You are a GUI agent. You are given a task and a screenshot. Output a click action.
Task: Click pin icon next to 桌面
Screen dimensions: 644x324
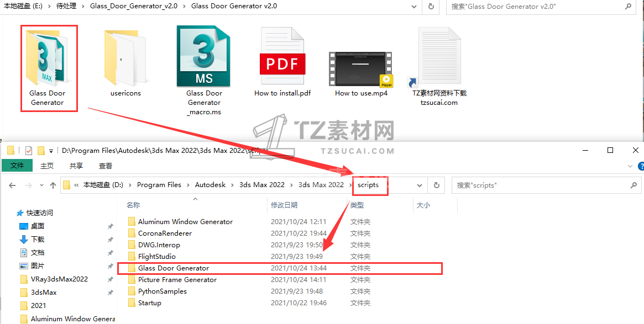click(110, 226)
